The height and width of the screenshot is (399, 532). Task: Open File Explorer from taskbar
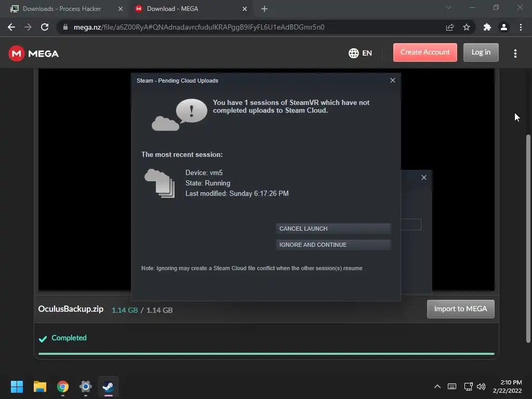39,387
